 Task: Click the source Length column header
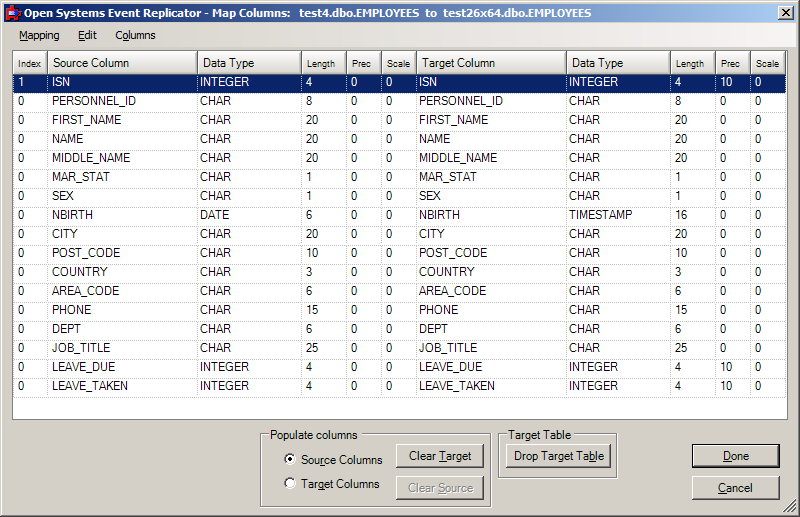coord(324,63)
